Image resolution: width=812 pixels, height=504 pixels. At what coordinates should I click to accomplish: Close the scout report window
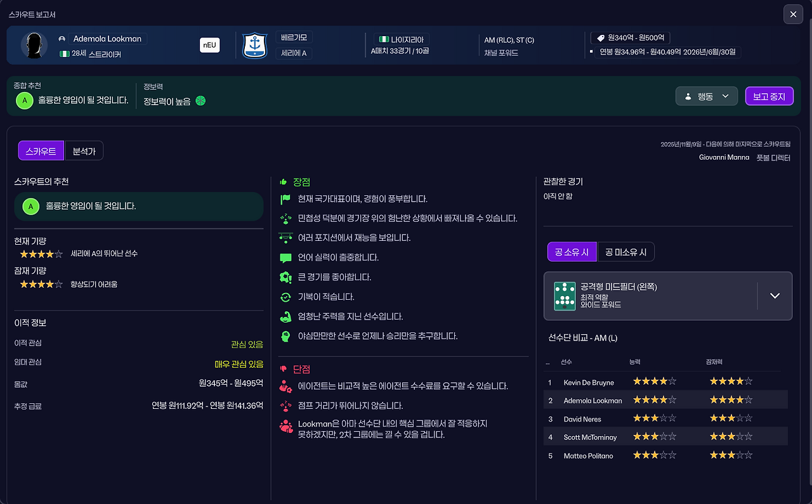794,14
